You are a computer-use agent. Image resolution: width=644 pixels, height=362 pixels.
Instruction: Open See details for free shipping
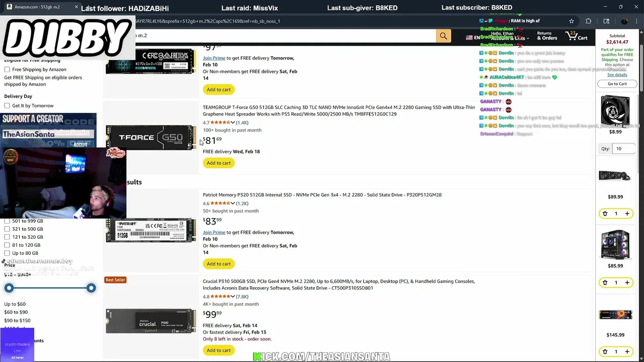click(x=617, y=75)
